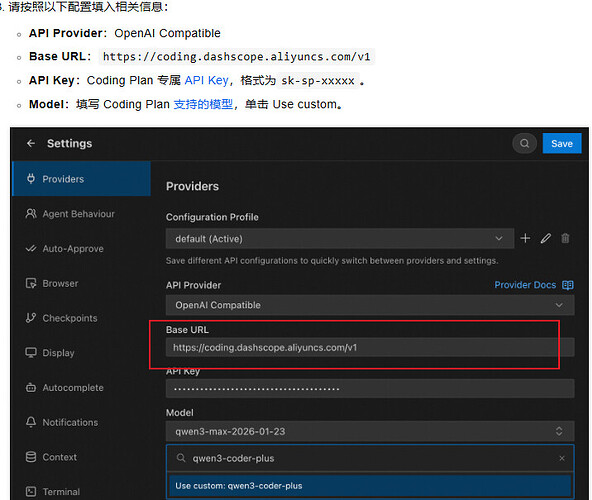Click the sk-sp-xxxxx format text
592x500 pixels.
[318, 80]
